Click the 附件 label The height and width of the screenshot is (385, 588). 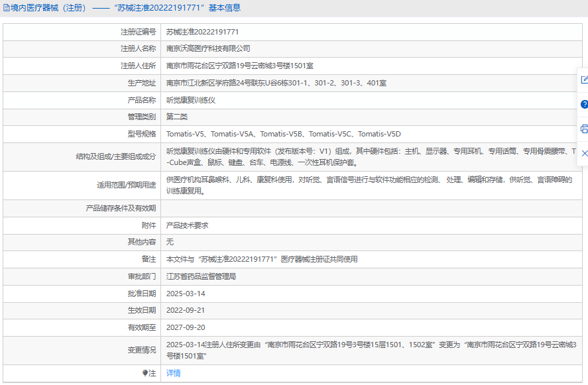pos(149,225)
